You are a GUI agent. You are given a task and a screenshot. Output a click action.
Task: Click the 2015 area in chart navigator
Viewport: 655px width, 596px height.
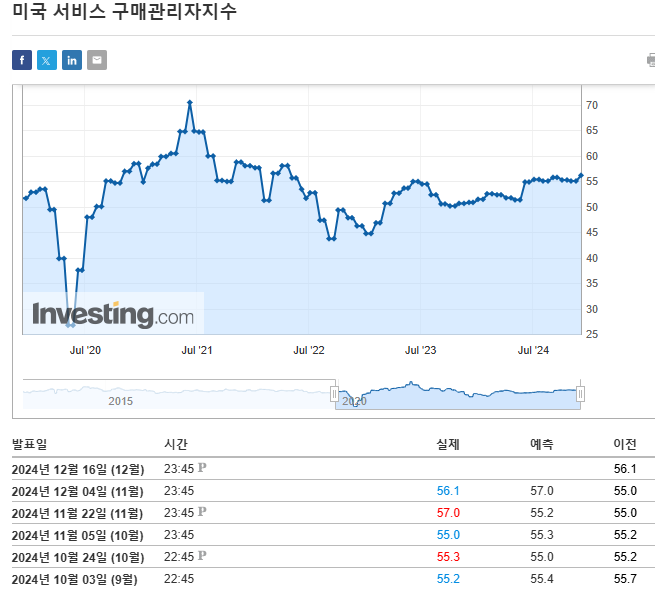tap(120, 399)
